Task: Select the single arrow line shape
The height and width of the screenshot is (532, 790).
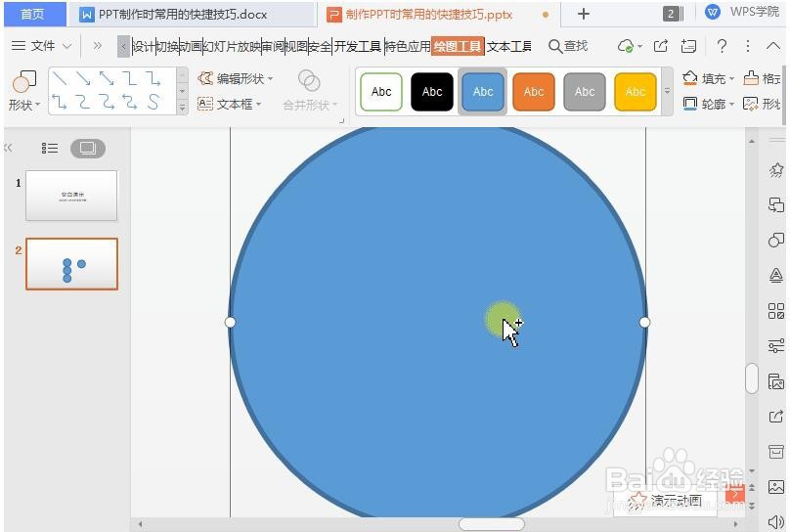Action: click(x=83, y=78)
